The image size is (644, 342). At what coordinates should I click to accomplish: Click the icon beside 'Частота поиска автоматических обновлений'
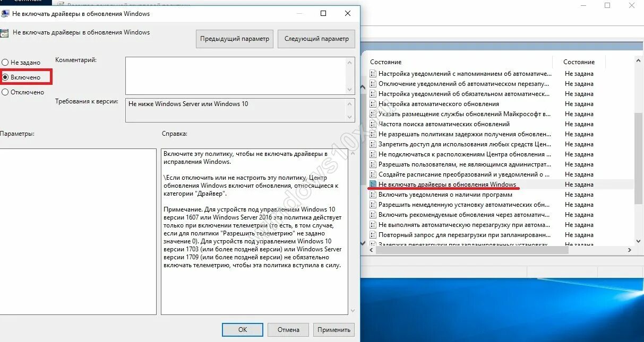pyautogui.click(x=373, y=124)
